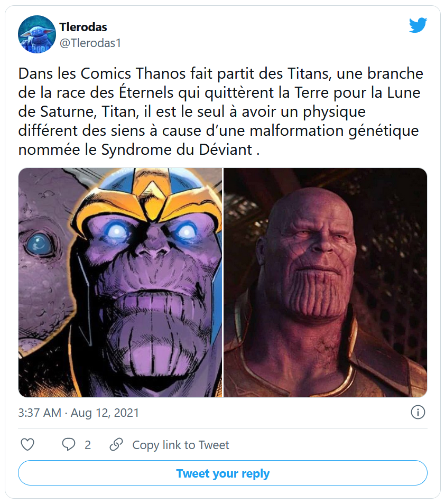Click the Twitter bird logo

pyautogui.click(x=418, y=25)
